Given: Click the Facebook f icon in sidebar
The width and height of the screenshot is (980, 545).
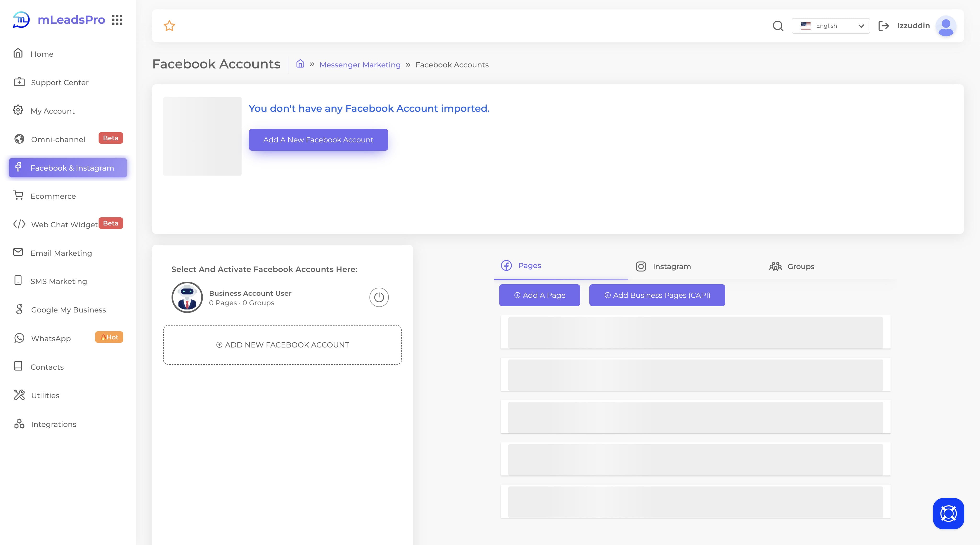Looking at the screenshot, I should pos(18,167).
